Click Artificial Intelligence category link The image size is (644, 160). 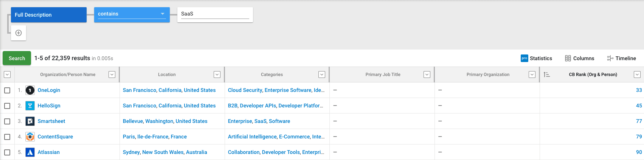[252, 137]
